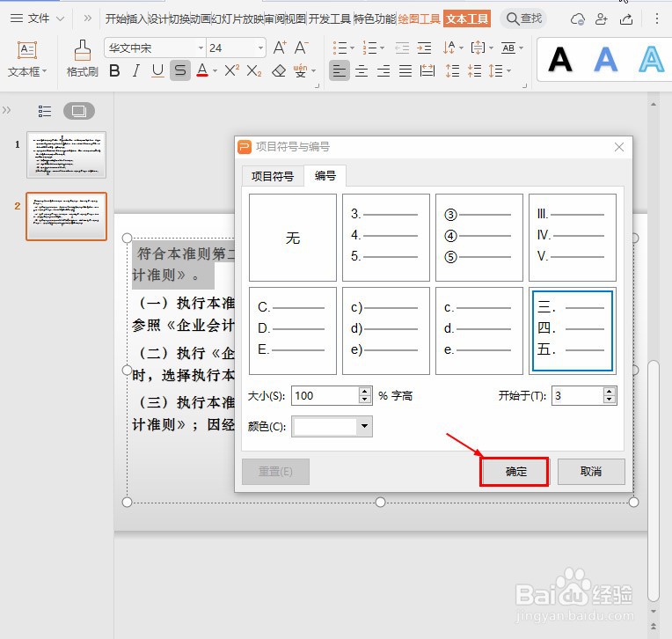Image resolution: width=672 pixels, height=639 pixels.
Task: Choose the lowercase c. d. e. numbering style
Action: click(479, 331)
